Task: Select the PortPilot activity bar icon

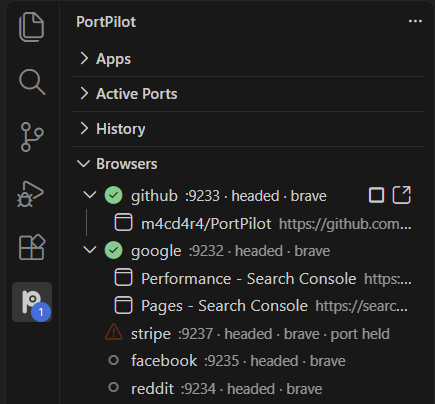Action: pos(32,302)
